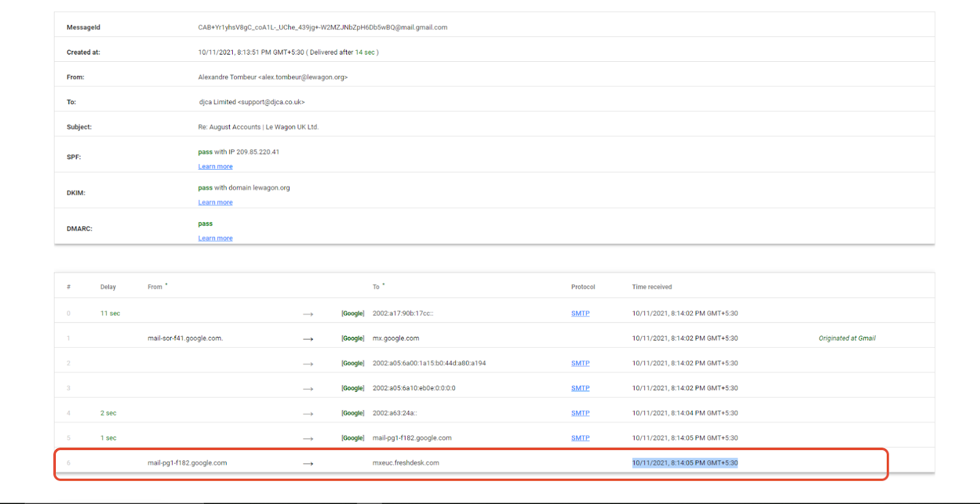Click SMTP link in mail-pg1-f182 hop row
The image size is (980, 504).
(x=580, y=438)
